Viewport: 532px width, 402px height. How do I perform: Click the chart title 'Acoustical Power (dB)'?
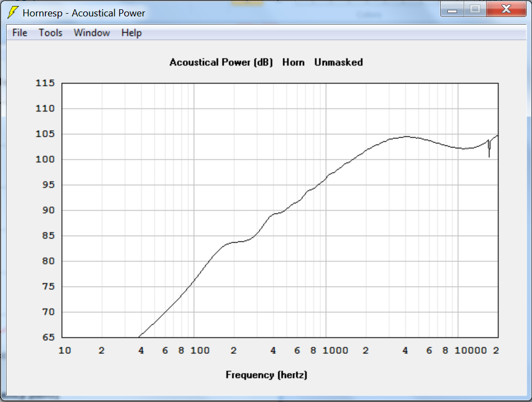coord(221,62)
